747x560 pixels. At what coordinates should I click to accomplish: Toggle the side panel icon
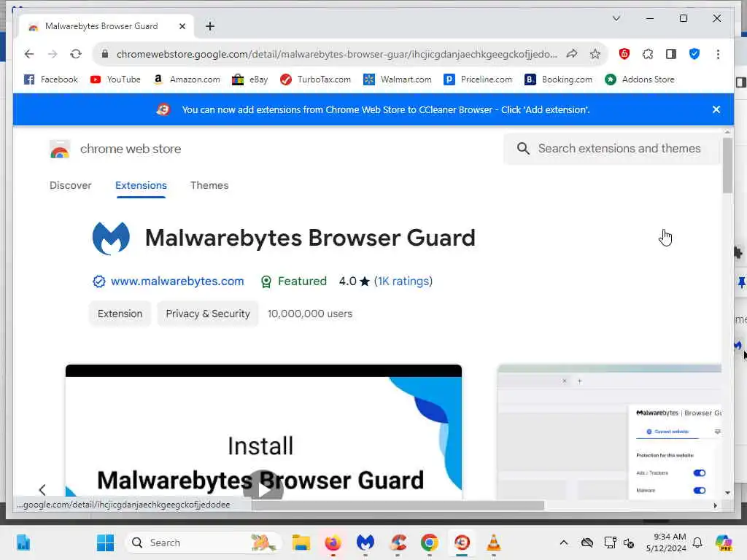[671, 54]
